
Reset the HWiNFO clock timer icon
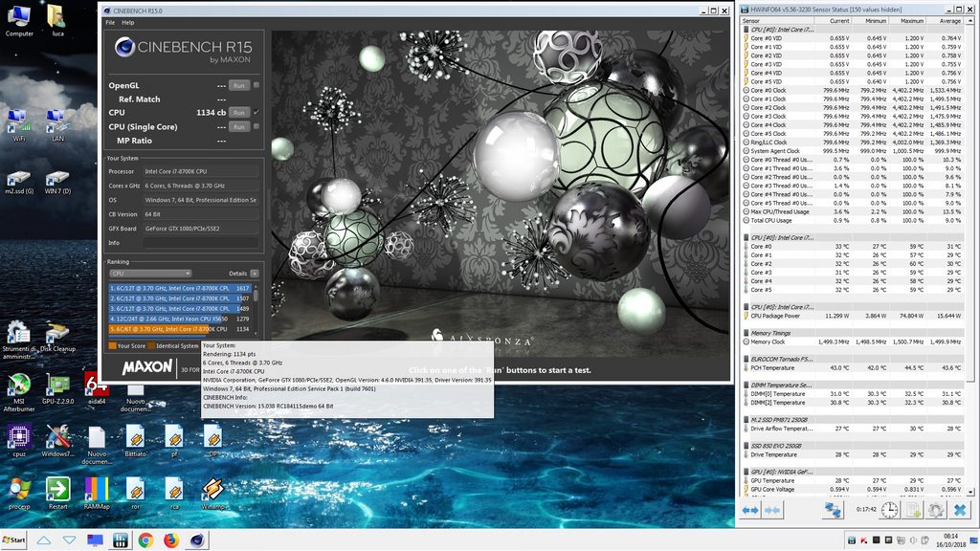click(x=889, y=511)
